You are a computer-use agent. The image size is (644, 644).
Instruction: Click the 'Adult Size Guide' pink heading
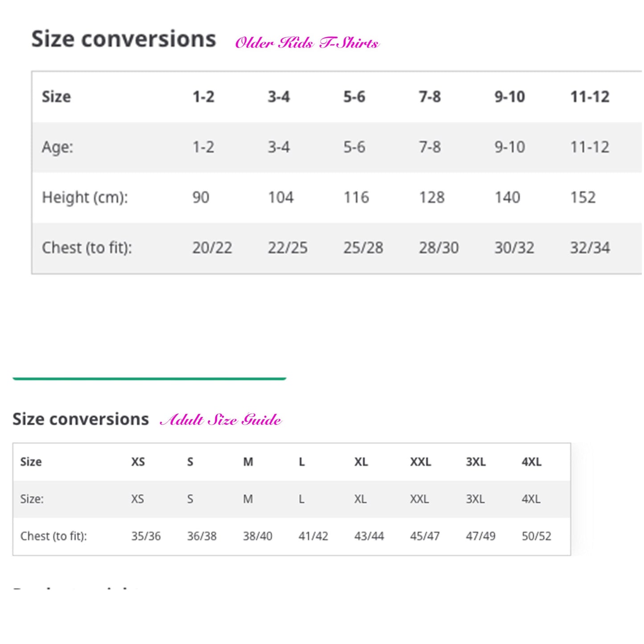tap(221, 420)
